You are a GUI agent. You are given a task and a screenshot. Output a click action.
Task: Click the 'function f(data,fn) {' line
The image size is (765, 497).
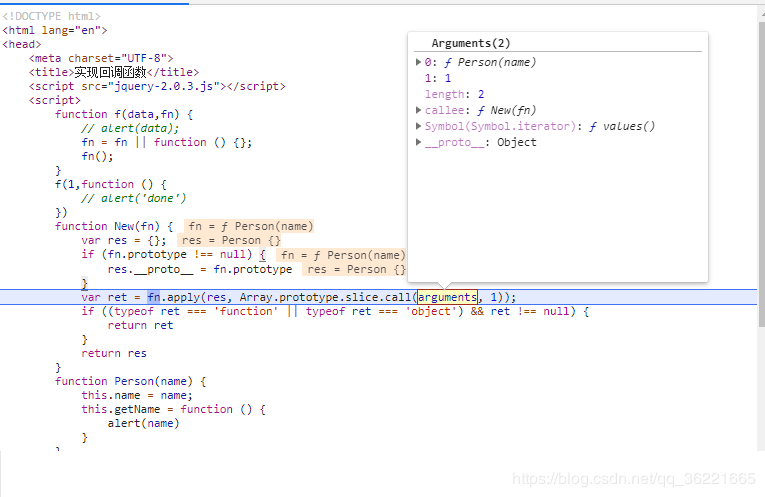click(124, 115)
